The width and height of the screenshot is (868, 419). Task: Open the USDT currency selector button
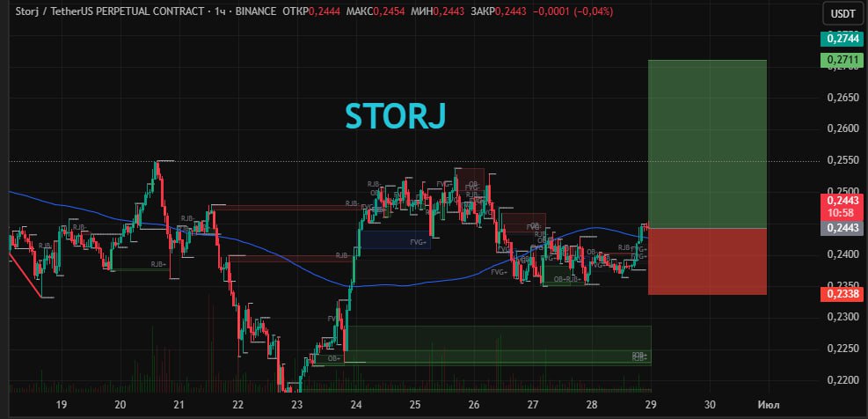pos(842,15)
